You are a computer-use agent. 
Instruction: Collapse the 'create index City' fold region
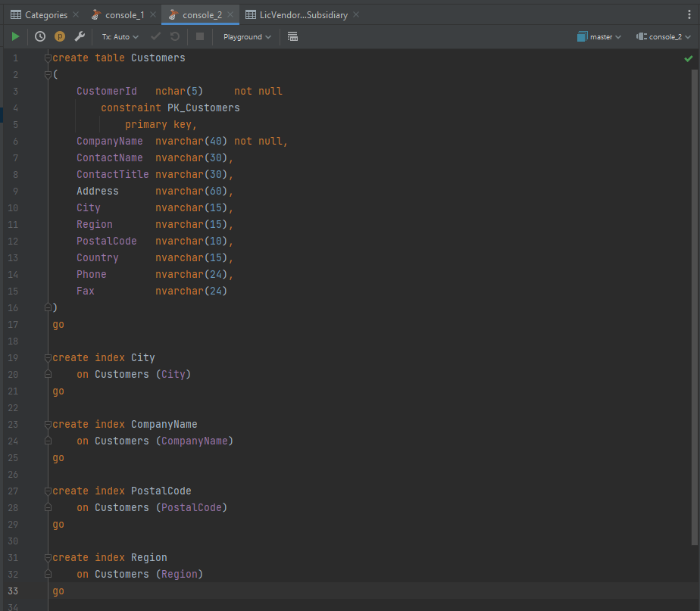pyautogui.click(x=48, y=358)
